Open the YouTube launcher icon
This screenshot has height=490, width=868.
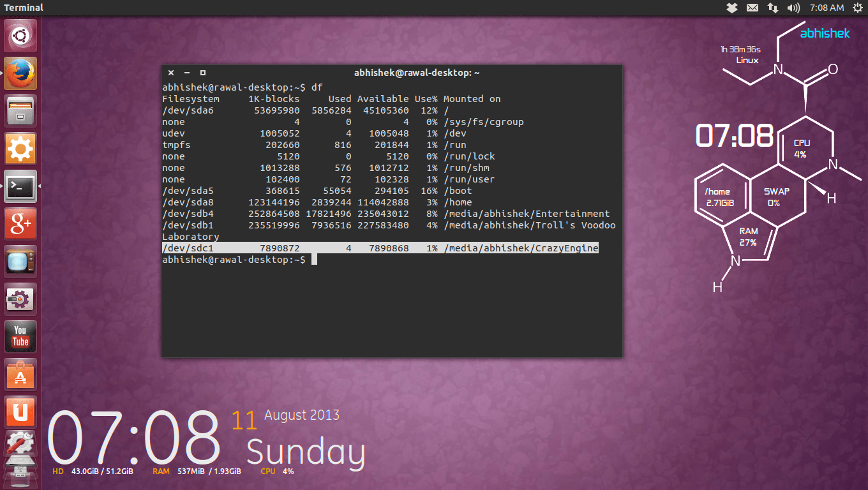coord(20,337)
